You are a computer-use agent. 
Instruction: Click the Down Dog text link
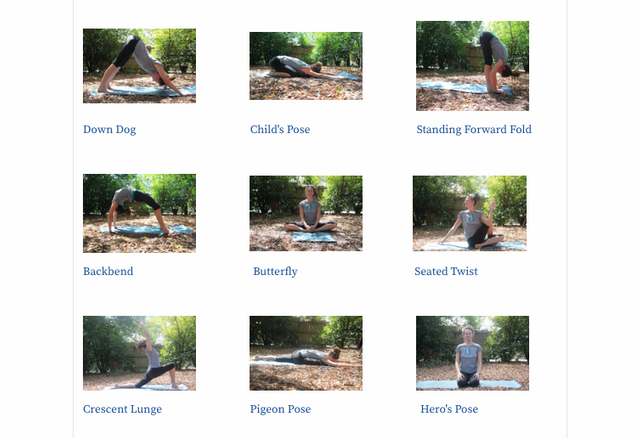coord(109,129)
